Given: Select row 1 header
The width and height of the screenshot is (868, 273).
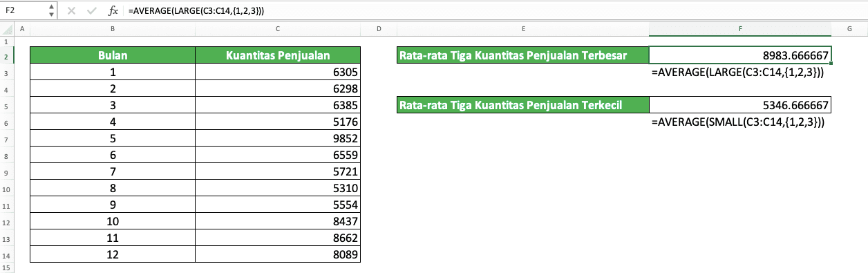Looking at the screenshot, I should click(6, 41).
